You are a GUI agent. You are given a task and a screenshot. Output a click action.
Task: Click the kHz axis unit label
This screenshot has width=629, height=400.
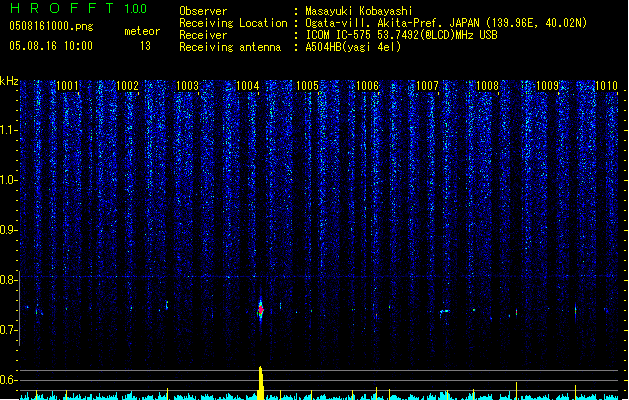9,81
